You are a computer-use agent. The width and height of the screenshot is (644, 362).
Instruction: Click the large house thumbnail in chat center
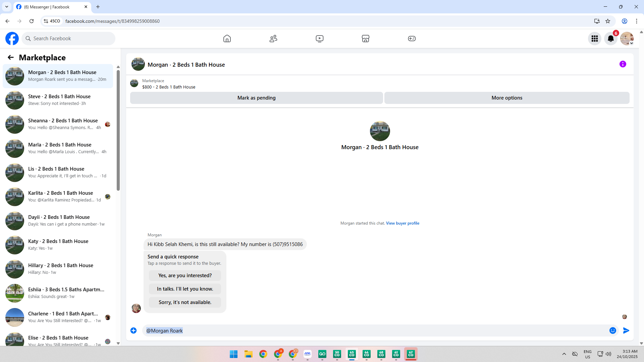(x=380, y=131)
